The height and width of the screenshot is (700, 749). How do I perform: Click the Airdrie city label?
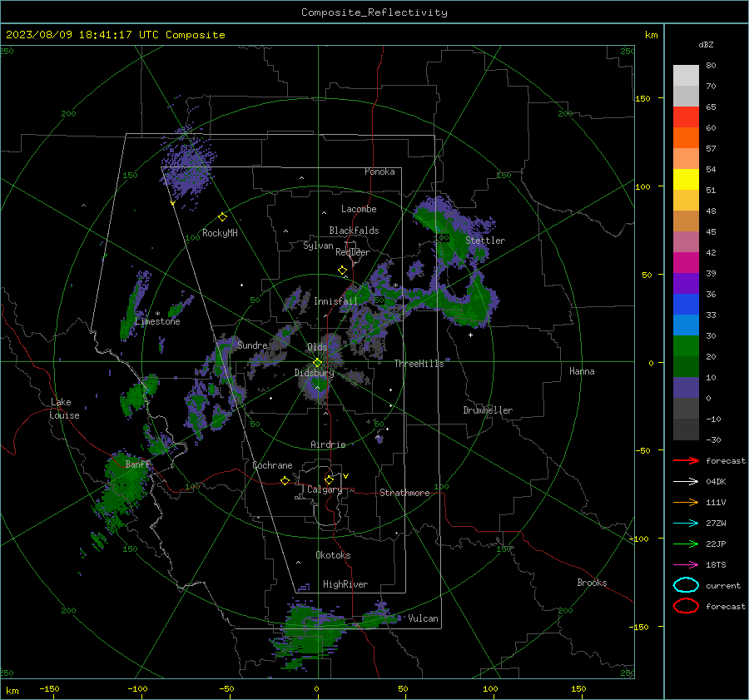pyautogui.click(x=328, y=444)
